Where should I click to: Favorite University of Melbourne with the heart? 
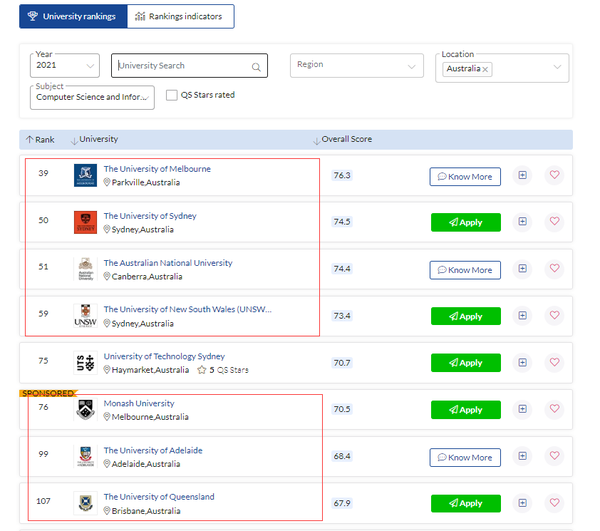(554, 175)
